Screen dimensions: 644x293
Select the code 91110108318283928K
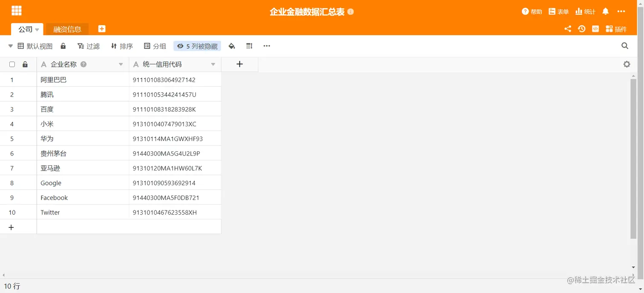click(x=175, y=109)
